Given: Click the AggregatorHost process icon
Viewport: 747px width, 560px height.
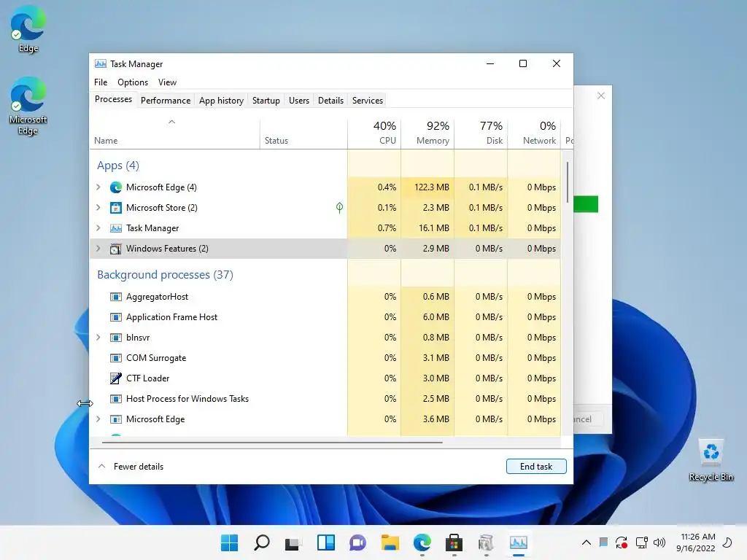Looking at the screenshot, I should [x=116, y=297].
